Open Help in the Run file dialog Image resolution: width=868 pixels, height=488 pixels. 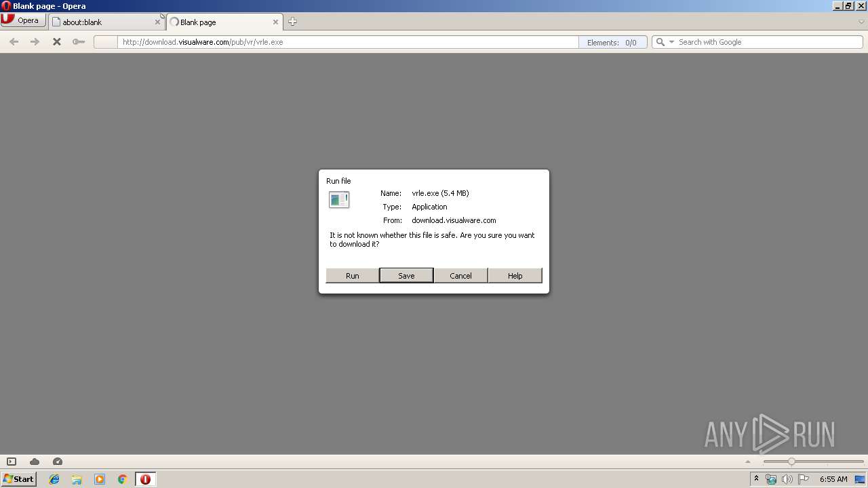pyautogui.click(x=515, y=275)
